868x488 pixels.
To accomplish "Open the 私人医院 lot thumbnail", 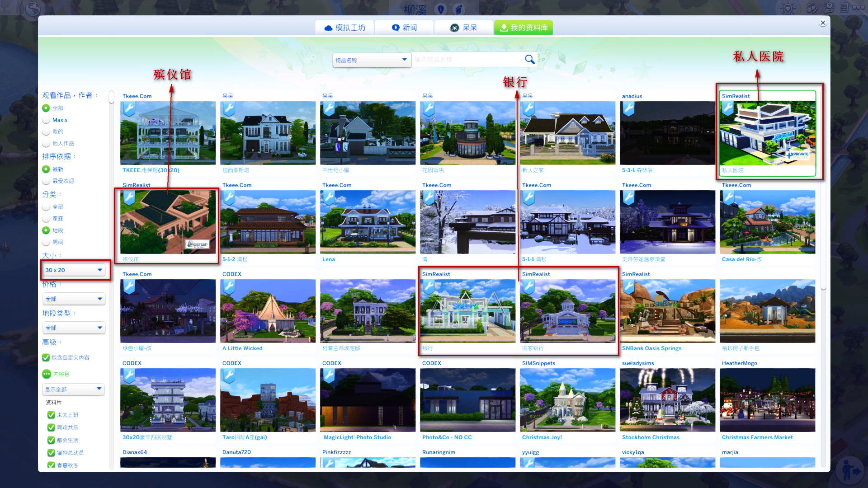I will (x=768, y=133).
